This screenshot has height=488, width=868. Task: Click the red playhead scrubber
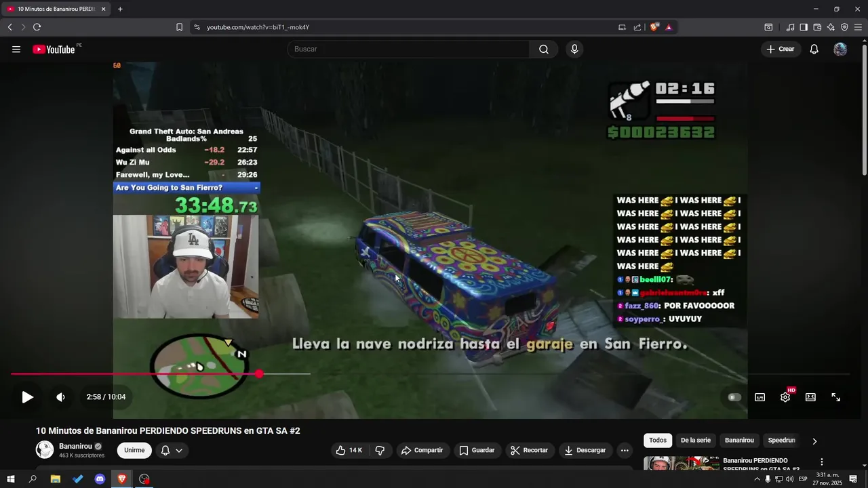(259, 374)
